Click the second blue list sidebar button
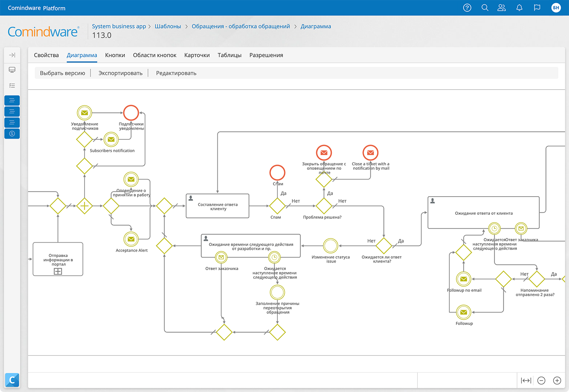The height and width of the screenshot is (392, 569). (x=12, y=111)
